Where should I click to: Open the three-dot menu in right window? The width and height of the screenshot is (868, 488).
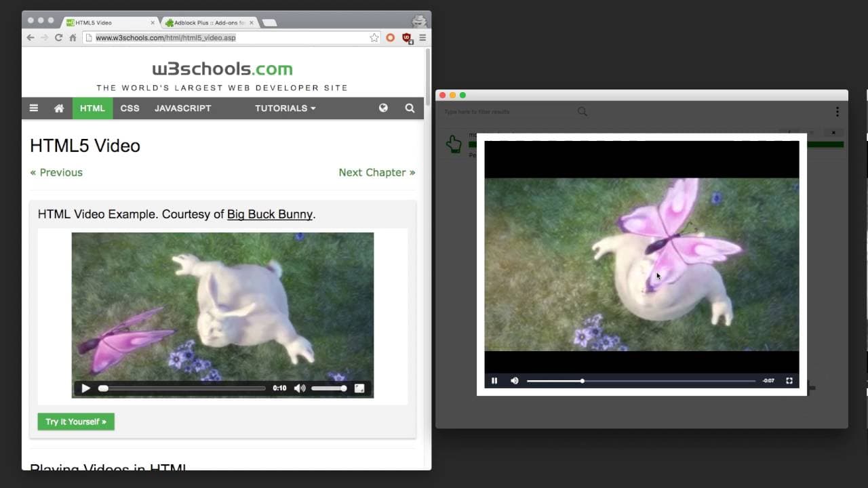tap(837, 112)
